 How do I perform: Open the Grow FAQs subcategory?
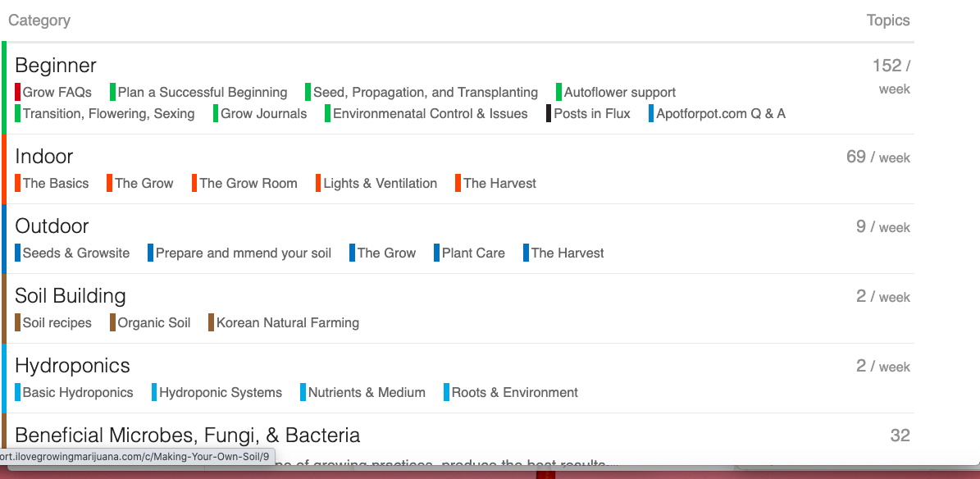[57, 93]
